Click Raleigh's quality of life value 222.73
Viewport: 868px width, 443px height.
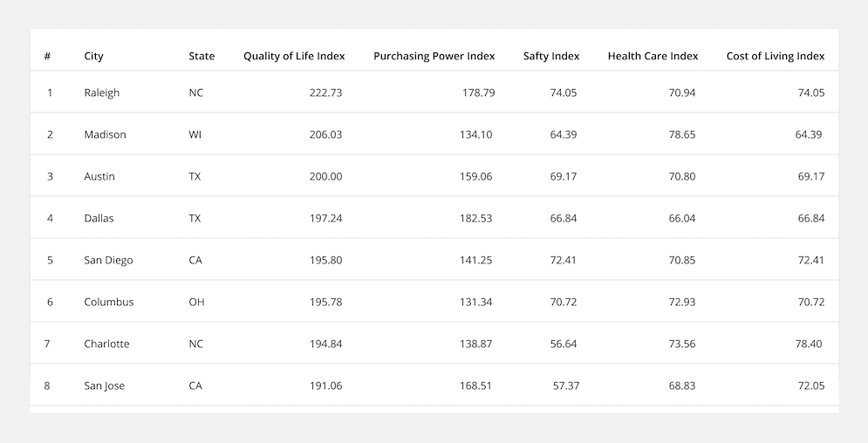coord(325,92)
